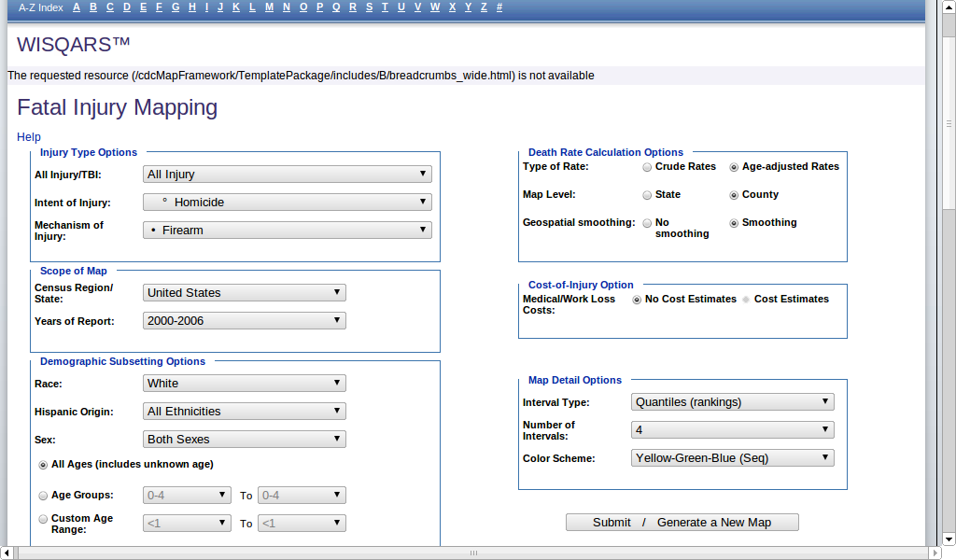Expand the Race dropdown
The image size is (956, 560).
[x=245, y=383]
